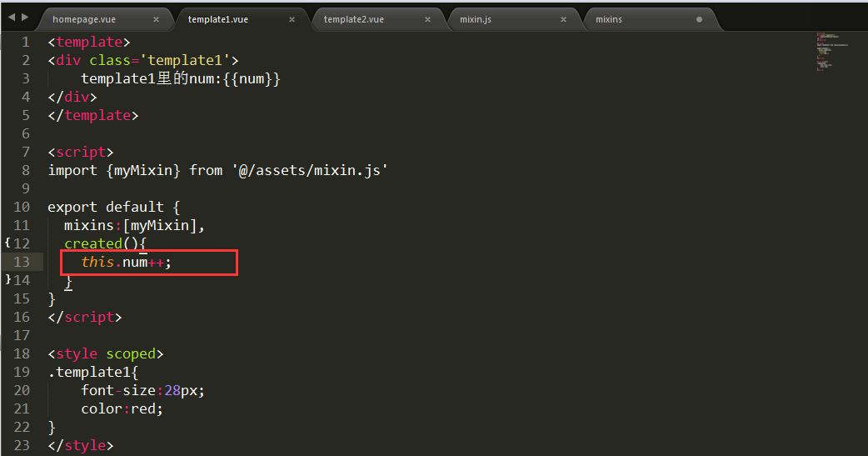Click on 'created(){' method line
868x456 pixels.
pos(105,243)
